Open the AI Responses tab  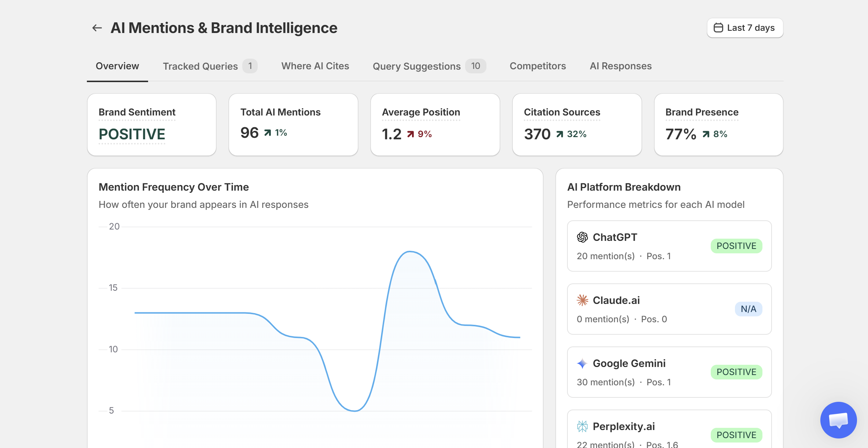coord(621,66)
